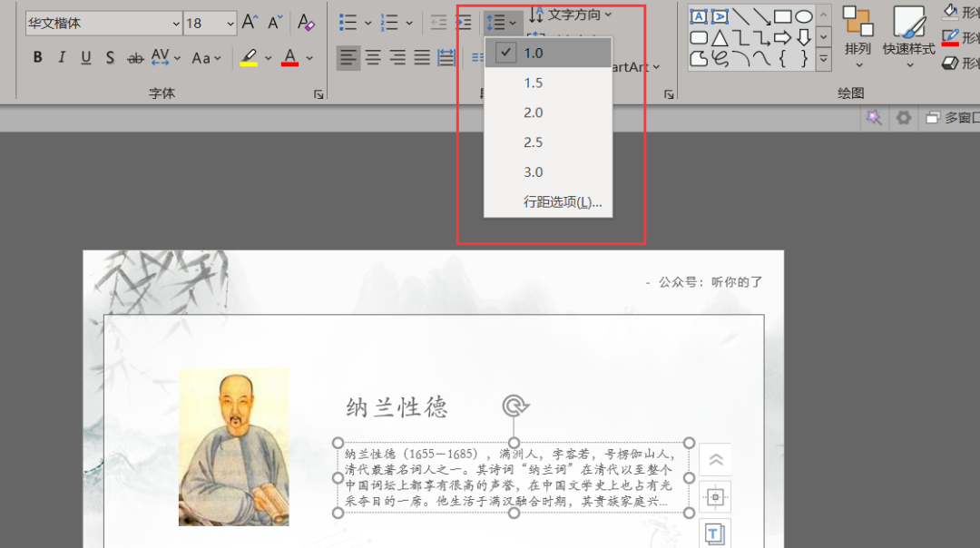Select the horizontal text box shape
The width and height of the screenshot is (980, 548).
tap(699, 17)
